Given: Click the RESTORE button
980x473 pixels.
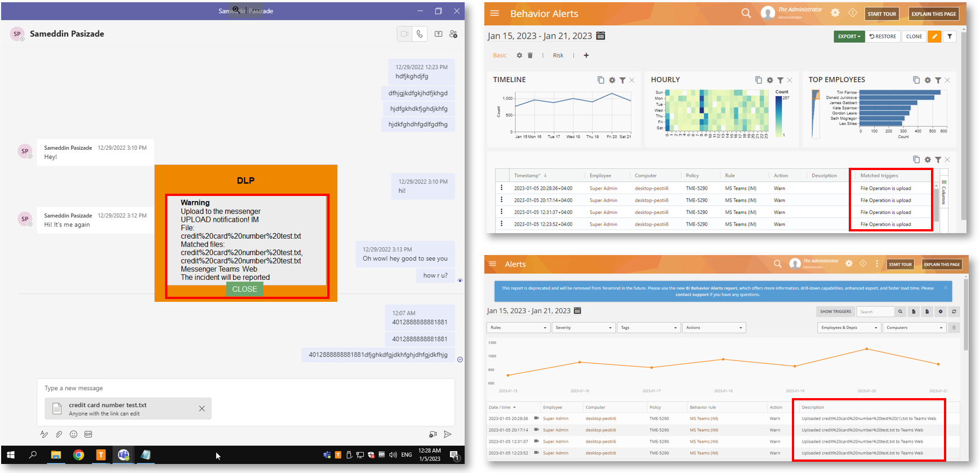Looking at the screenshot, I should [x=883, y=37].
